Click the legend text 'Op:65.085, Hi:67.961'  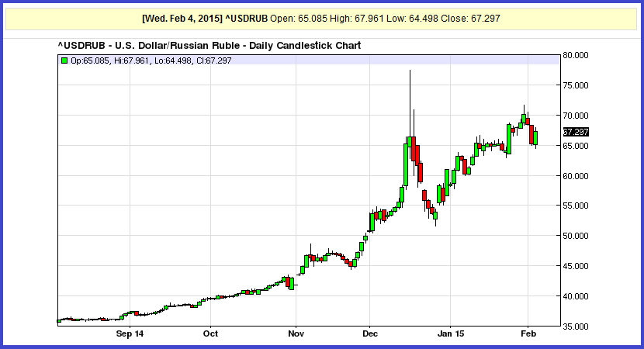tap(109, 60)
